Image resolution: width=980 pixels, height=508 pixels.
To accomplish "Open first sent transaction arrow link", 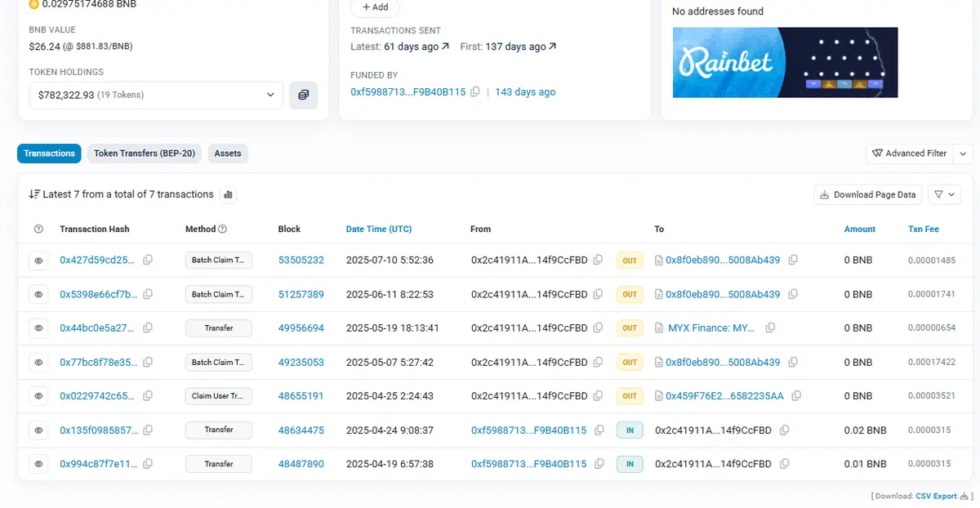I will (x=553, y=47).
